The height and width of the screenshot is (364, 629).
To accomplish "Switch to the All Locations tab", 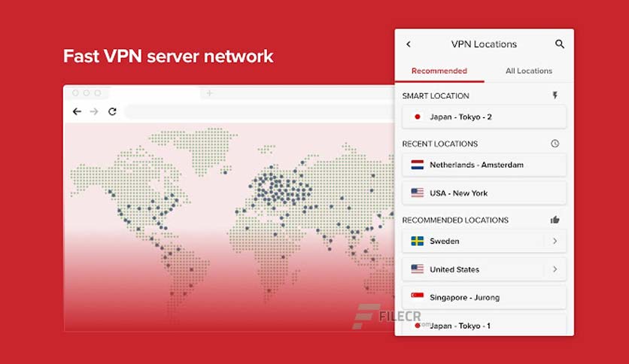I will pos(529,71).
